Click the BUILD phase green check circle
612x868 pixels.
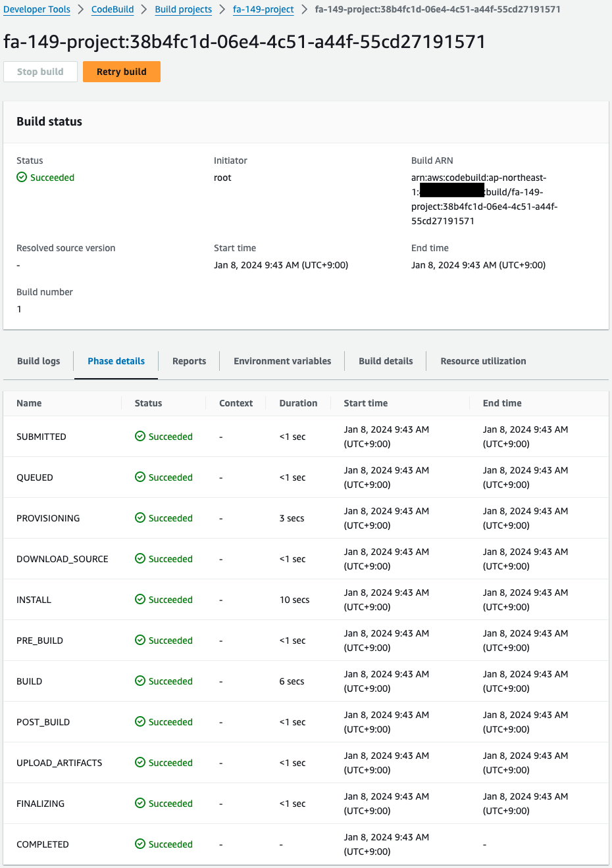(140, 681)
